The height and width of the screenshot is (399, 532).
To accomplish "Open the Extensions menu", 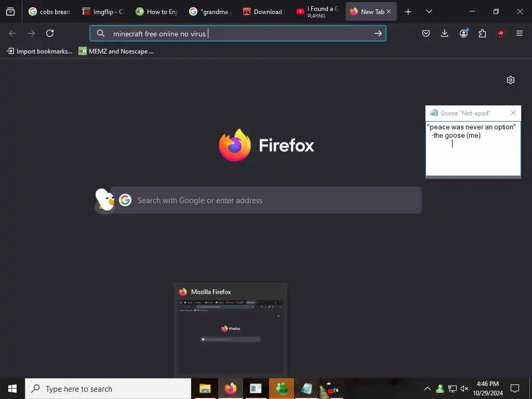I will click(482, 33).
